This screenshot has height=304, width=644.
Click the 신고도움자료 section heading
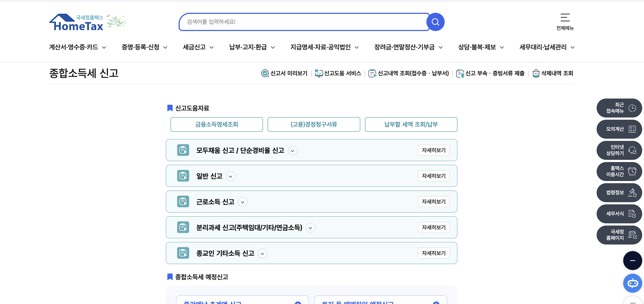[192, 108]
